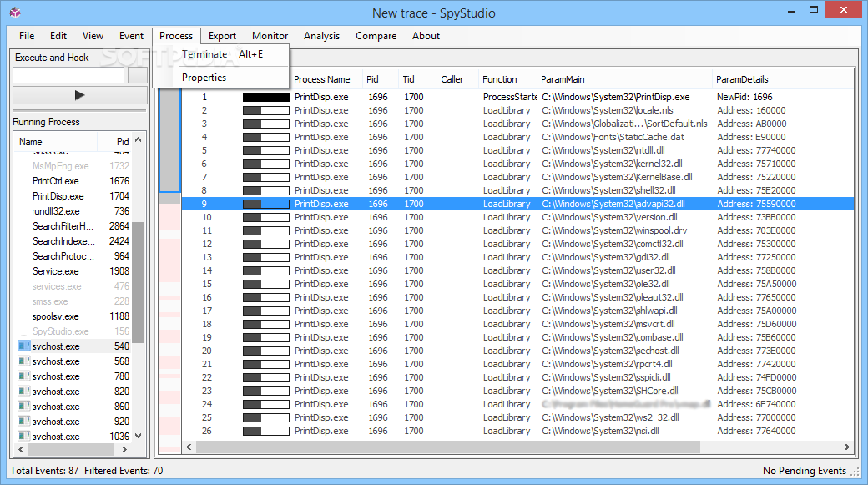Sort running processes by Name column header

(x=56, y=142)
